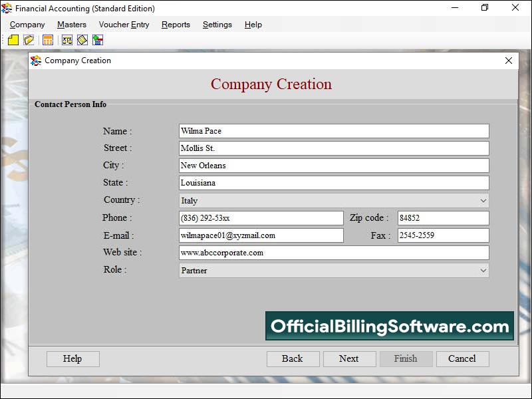This screenshot has height=399, width=532.
Task: Open the Voucher Entry menu
Action: point(124,25)
